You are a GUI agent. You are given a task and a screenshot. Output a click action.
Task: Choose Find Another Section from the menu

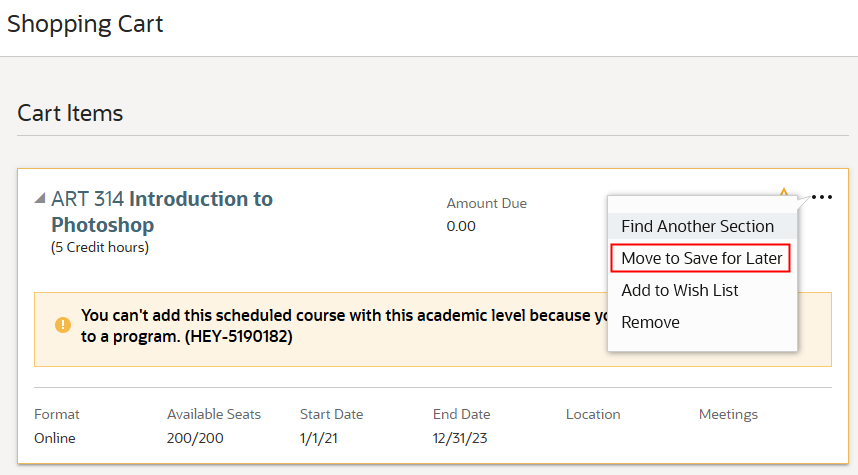tap(697, 226)
